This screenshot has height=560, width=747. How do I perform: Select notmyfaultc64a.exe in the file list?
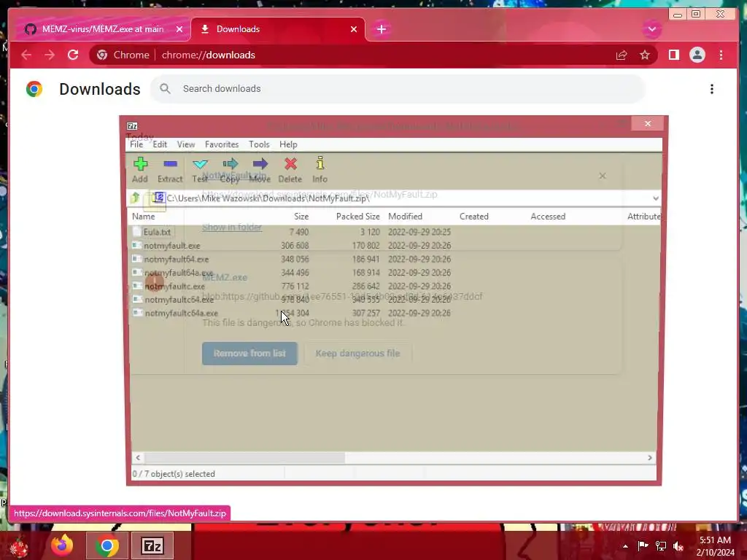(x=292, y=313)
